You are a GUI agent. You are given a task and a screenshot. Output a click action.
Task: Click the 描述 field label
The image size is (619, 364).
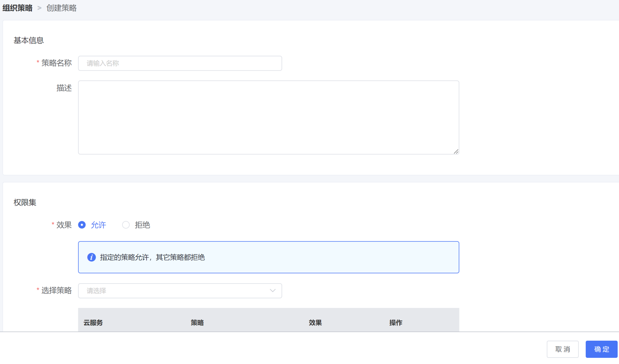64,88
